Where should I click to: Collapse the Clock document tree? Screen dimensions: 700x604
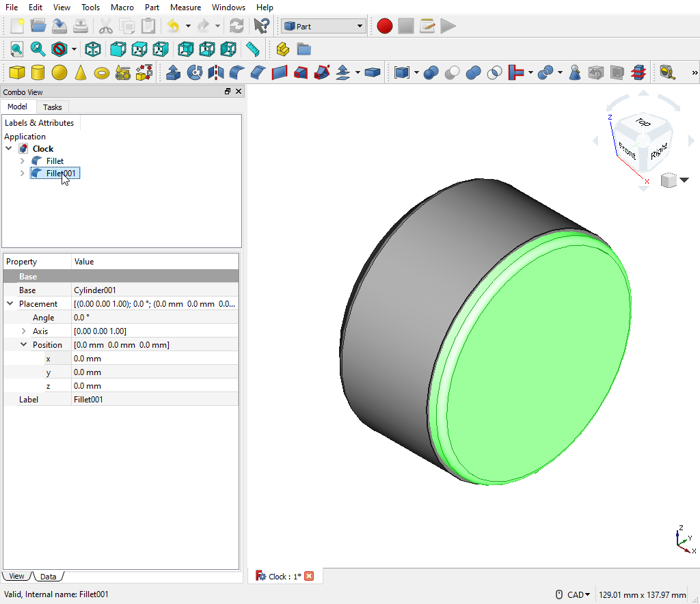[8, 148]
